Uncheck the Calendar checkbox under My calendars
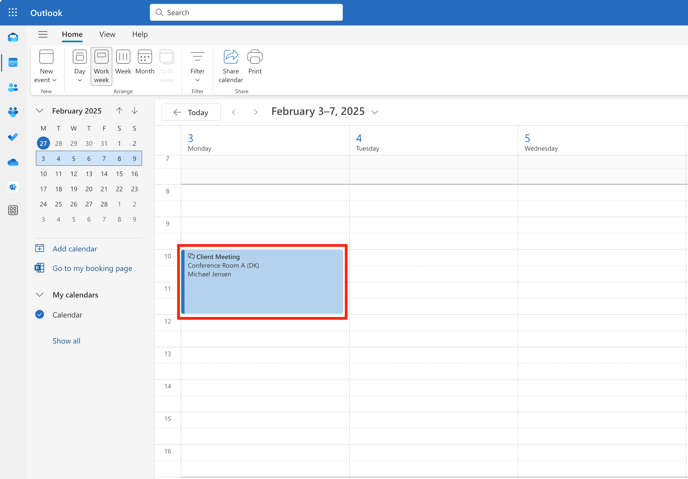688x479 pixels. pyautogui.click(x=40, y=315)
